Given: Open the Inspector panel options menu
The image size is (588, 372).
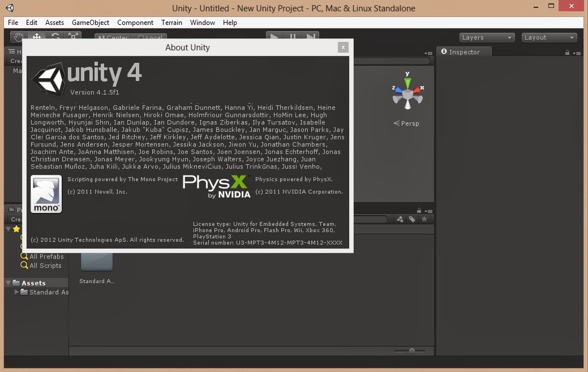Looking at the screenshot, I should pos(577,53).
